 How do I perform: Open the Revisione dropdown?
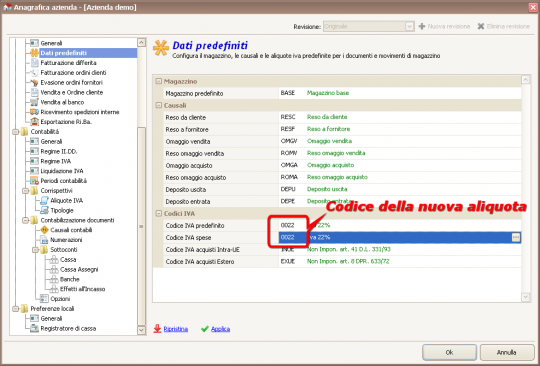coord(409,27)
